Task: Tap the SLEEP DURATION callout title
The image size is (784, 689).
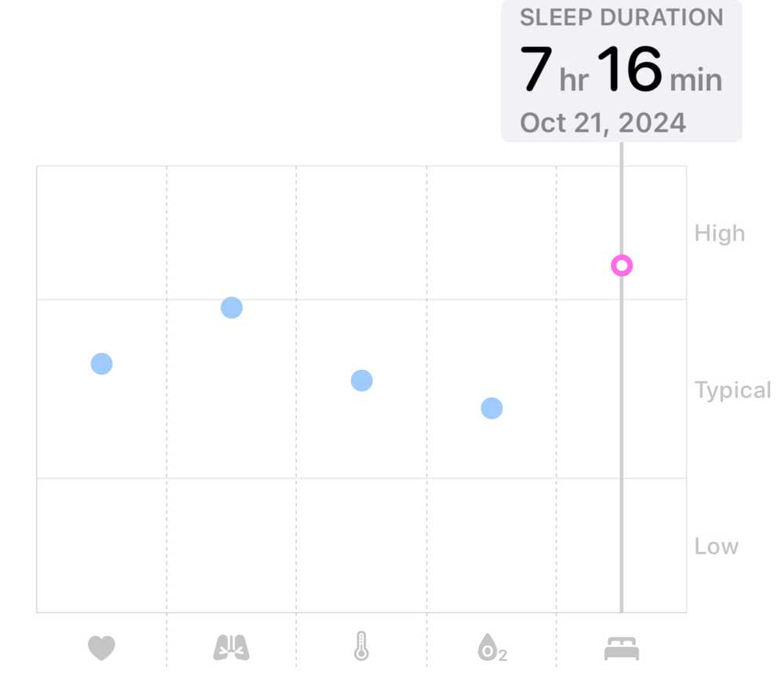Action: (x=621, y=18)
